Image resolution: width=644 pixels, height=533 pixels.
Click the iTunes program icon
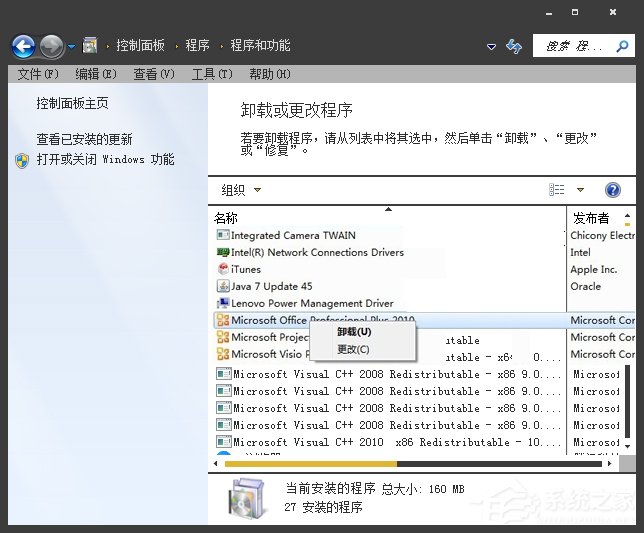click(223, 269)
